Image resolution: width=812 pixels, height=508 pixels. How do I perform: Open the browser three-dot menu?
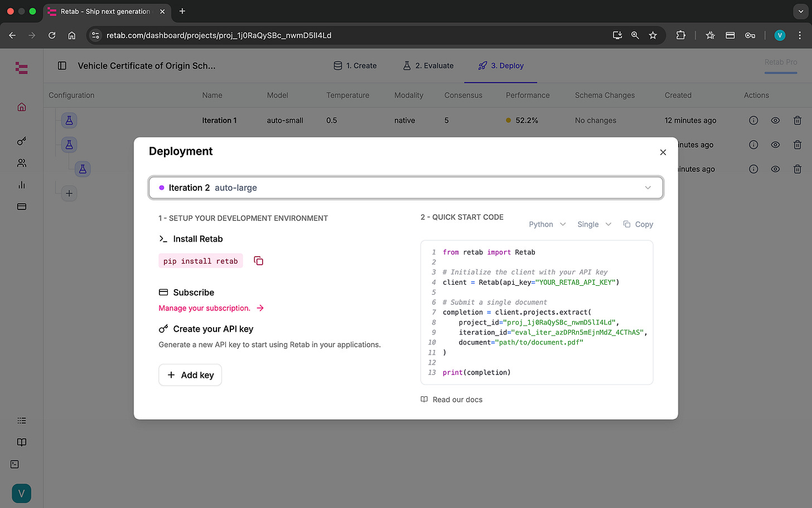pos(800,35)
